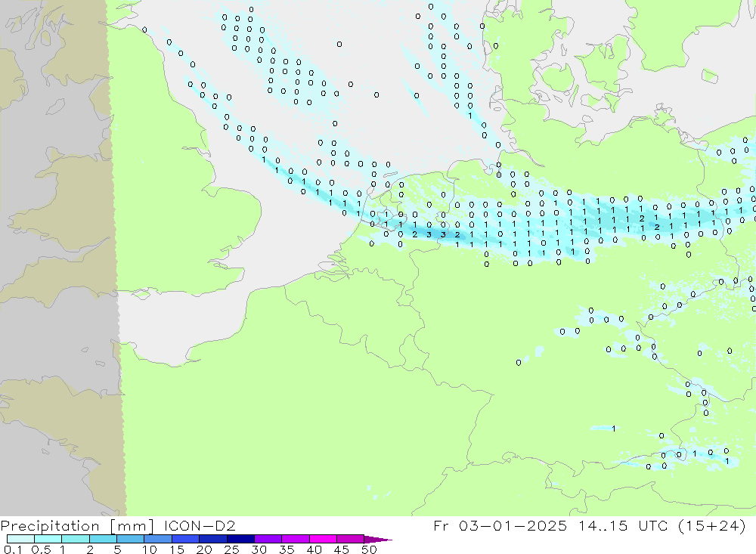Pick the 35–40 mm violet legend swatch
Image resolution: width=756 pixels, height=554 pixels.
[x=296, y=539]
